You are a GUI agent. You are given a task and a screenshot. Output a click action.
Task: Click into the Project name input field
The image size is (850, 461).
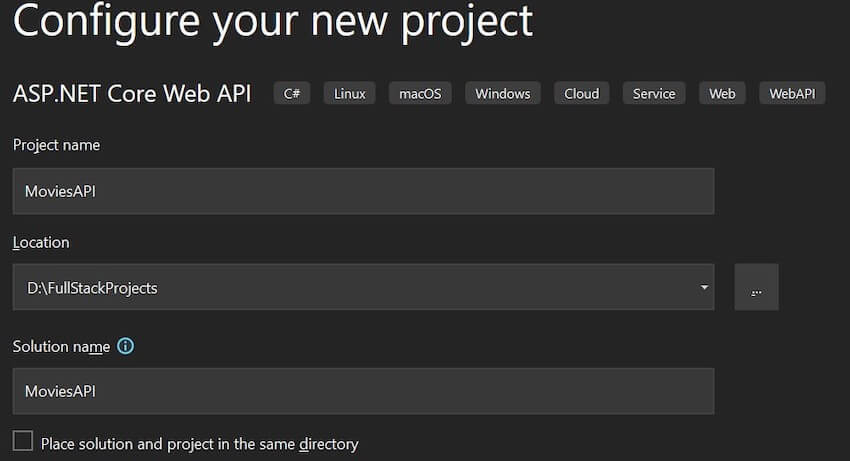click(x=363, y=191)
